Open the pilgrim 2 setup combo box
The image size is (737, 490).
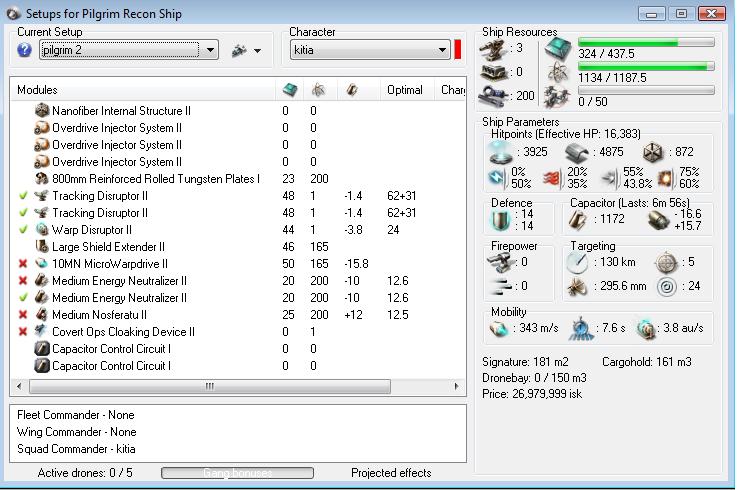tap(129, 50)
